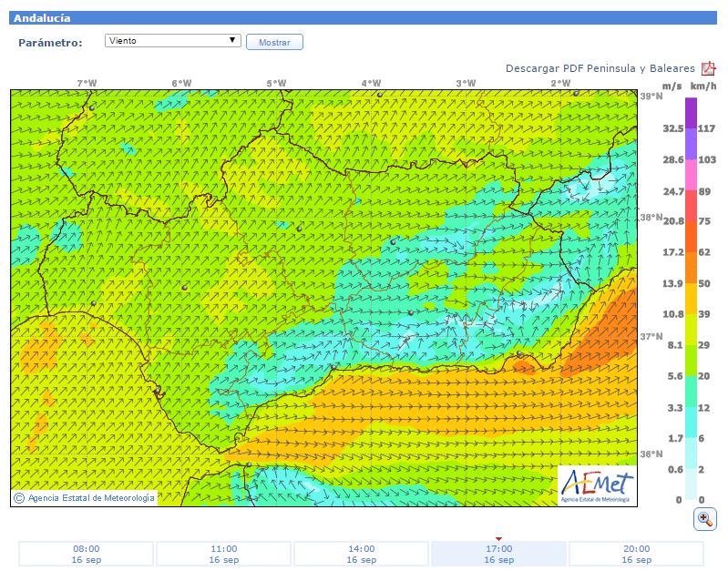The width and height of the screenshot is (728, 571).
Task: Click the Córdoba city marker on the map
Action: coord(299,229)
